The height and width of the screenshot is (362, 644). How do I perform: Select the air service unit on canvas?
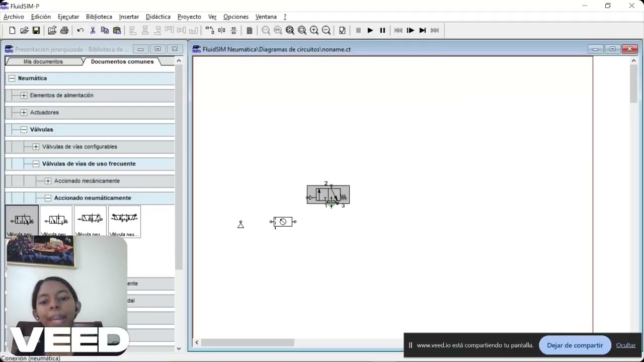click(x=283, y=222)
